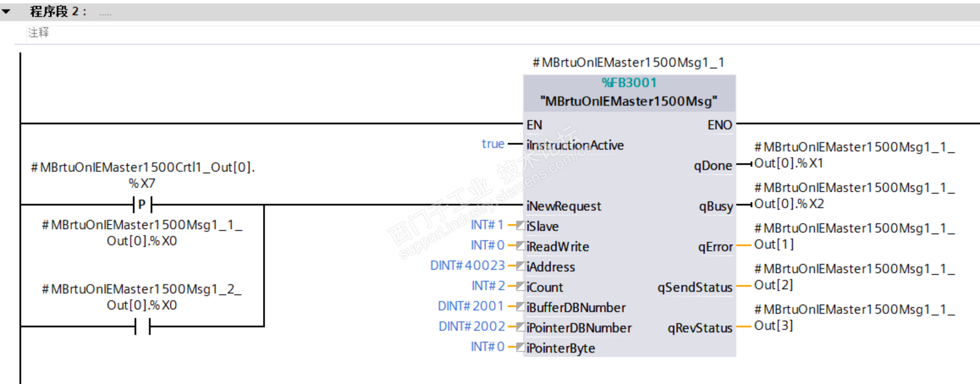Click the pin icon beside iSlave
This screenshot has height=384, width=980.
pos(520,226)
